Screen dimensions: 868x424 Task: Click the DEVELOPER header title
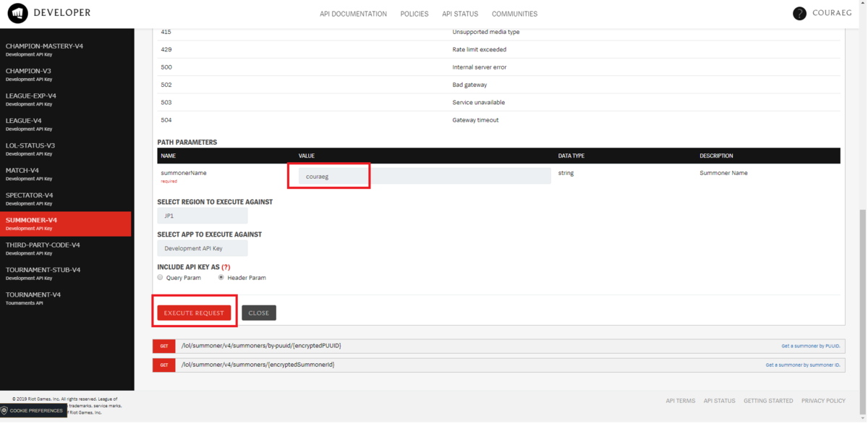[62, 13]
